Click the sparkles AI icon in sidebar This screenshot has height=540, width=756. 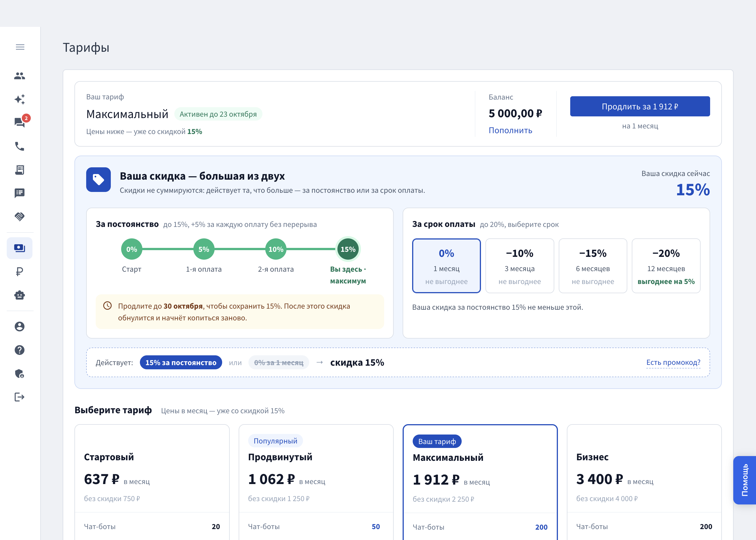(x=20, y=99)
